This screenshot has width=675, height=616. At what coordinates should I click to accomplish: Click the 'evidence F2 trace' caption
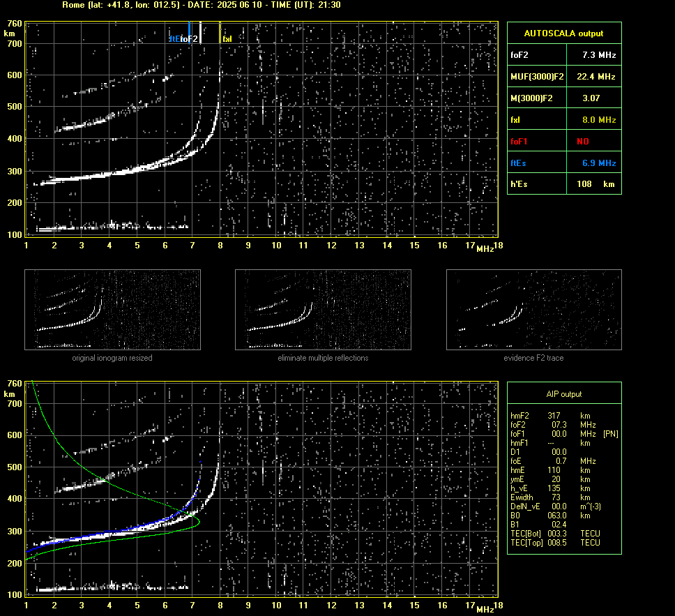click(533, 358)
